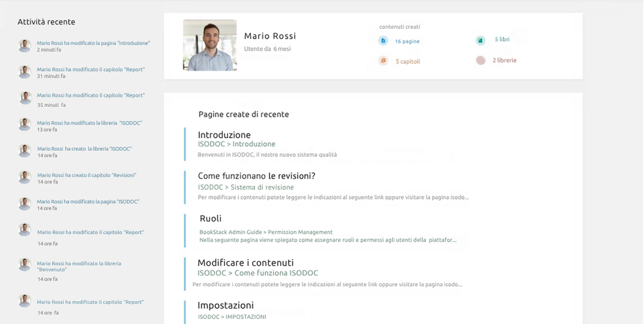Click the "ISODOC > Sistema di revisione" breadcrumb

pyautogui.click(x=245, y=188)
